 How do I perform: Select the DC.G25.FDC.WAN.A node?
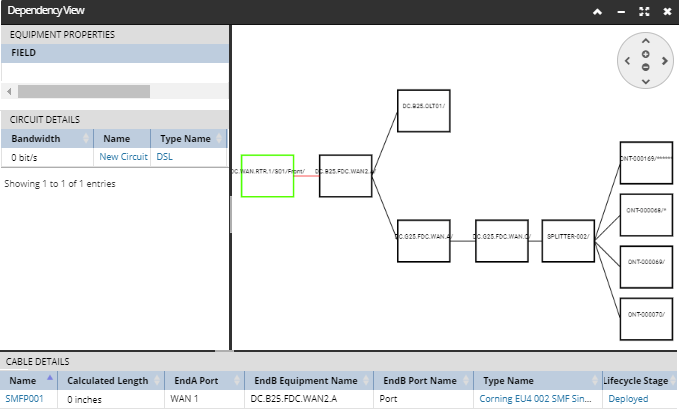point(424,241)
